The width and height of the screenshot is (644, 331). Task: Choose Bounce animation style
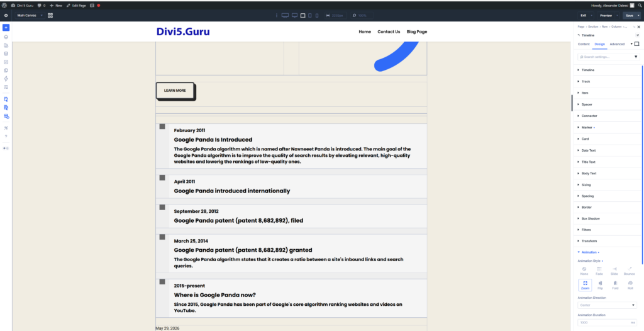click(x=629, y=271)
